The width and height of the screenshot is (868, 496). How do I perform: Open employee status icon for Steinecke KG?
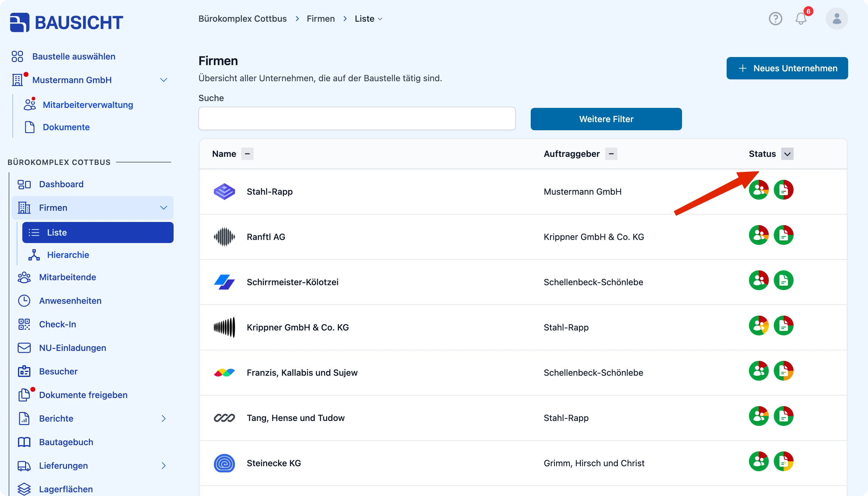click(x=759, y=462)
